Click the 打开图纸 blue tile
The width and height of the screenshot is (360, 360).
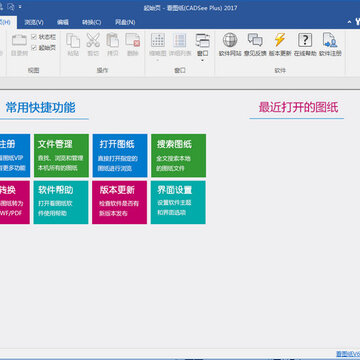(120, 155)
